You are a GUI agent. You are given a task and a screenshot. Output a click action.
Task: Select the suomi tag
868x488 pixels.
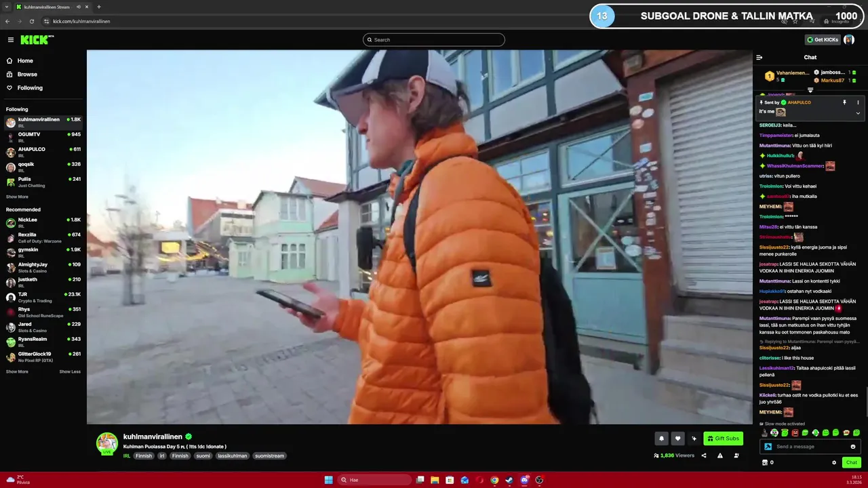point(203,456)
